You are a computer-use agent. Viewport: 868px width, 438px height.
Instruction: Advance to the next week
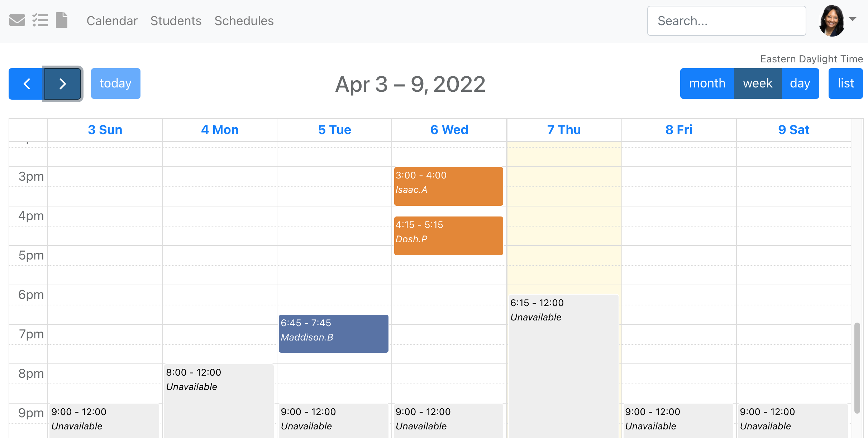point(63,84)
